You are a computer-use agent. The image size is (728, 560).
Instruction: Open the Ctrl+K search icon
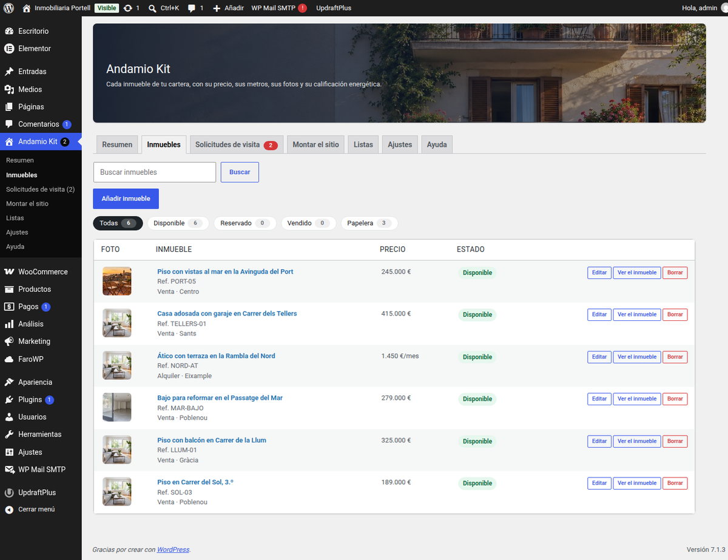152,8
